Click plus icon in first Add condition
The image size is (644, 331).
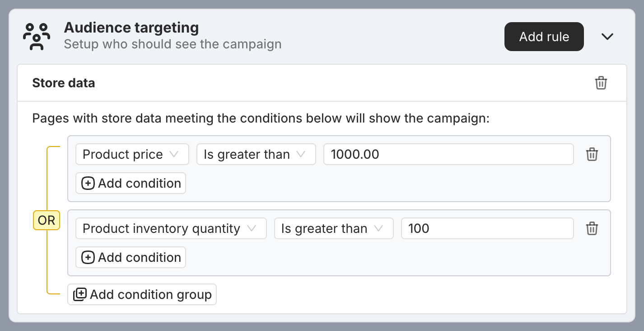pyautogui.click(x=88, y=183)
